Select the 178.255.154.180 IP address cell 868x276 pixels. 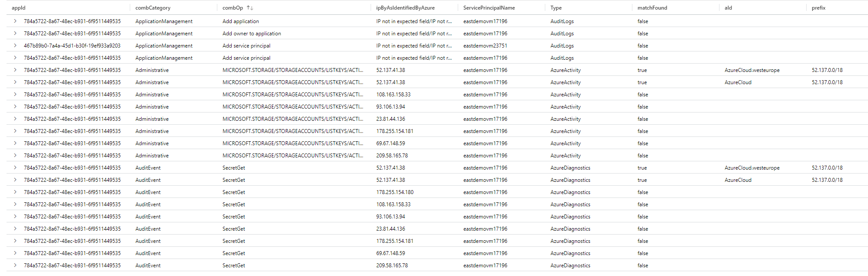[395, 192]
